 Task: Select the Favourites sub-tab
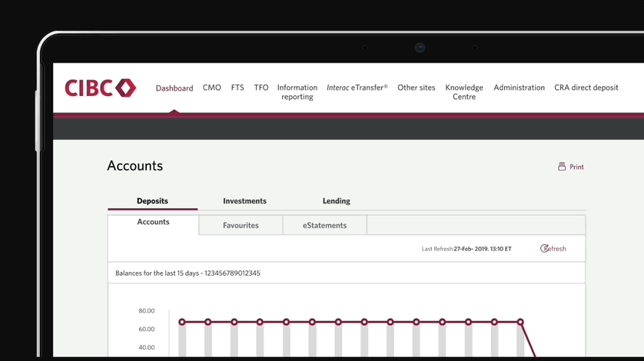[x=241, y=225]
